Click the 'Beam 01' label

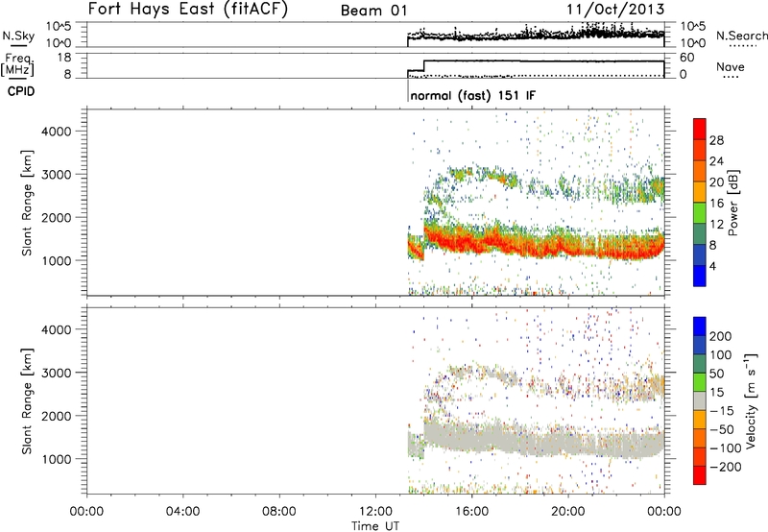point(373,11)
